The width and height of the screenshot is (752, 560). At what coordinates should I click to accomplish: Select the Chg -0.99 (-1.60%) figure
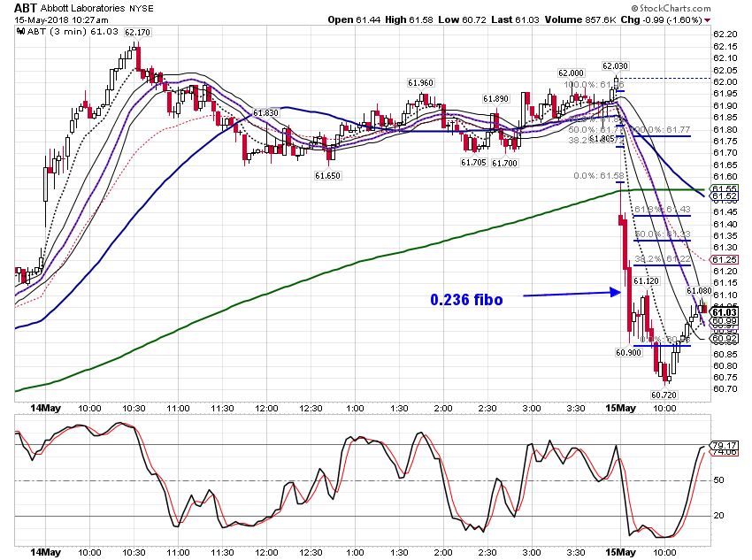(662, 20)
